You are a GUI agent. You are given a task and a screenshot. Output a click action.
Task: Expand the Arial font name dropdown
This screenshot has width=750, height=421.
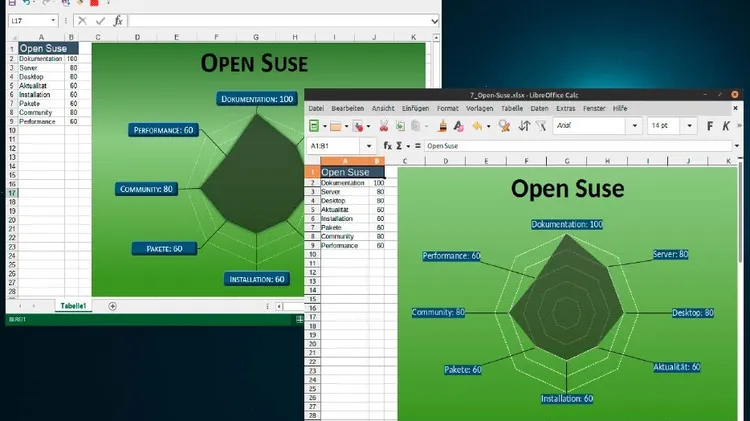point(633,126)
